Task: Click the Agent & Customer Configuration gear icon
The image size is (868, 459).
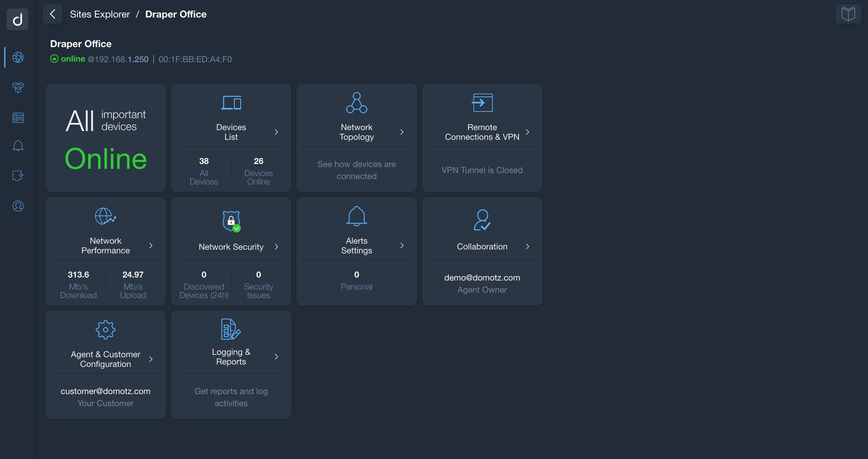Action: coord(105,329)
